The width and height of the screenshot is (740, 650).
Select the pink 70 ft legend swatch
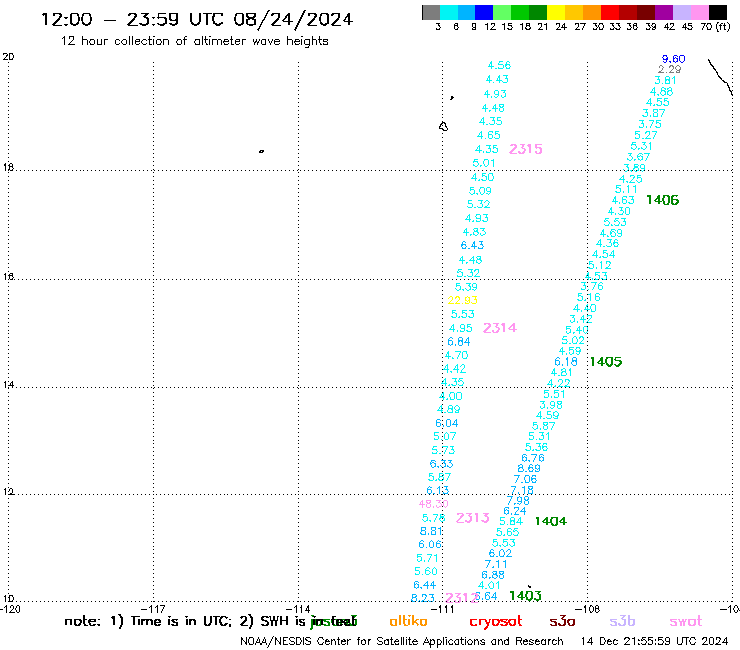click(x=699, y=12)
